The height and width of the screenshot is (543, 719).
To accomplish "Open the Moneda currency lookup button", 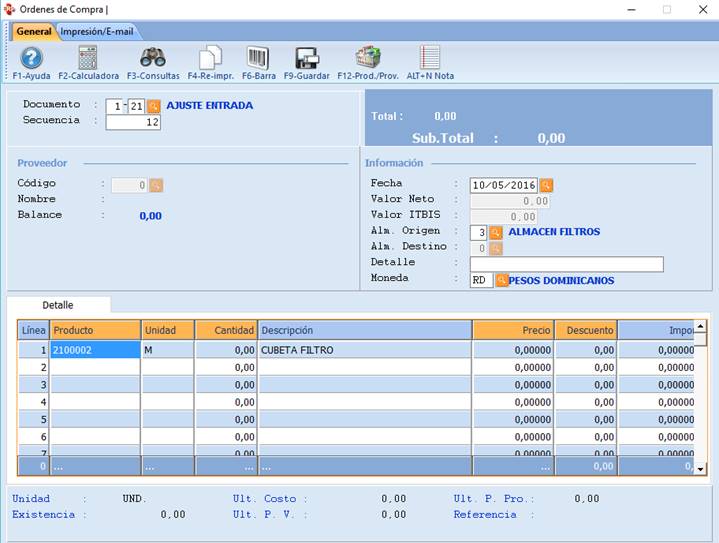I will 502,280.
